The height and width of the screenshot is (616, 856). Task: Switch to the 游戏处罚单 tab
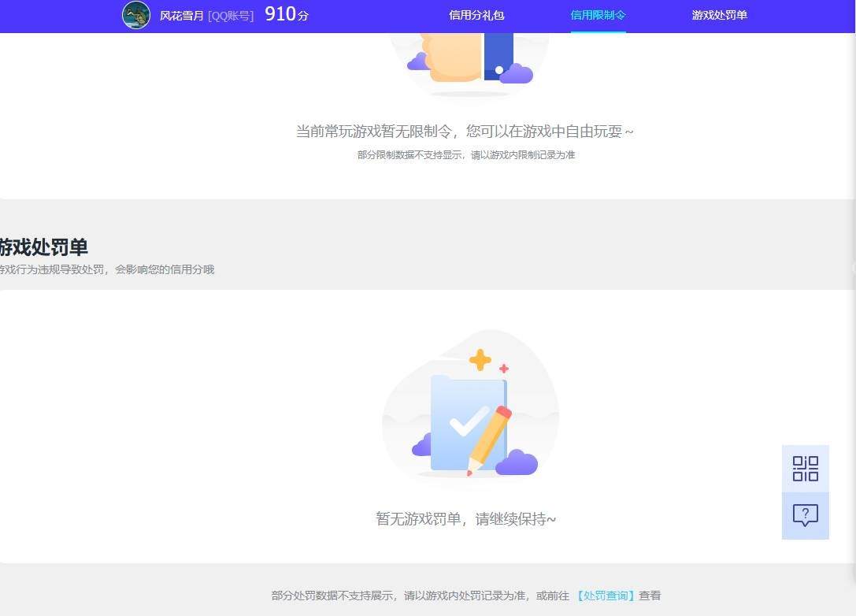[x=719, y=15]
